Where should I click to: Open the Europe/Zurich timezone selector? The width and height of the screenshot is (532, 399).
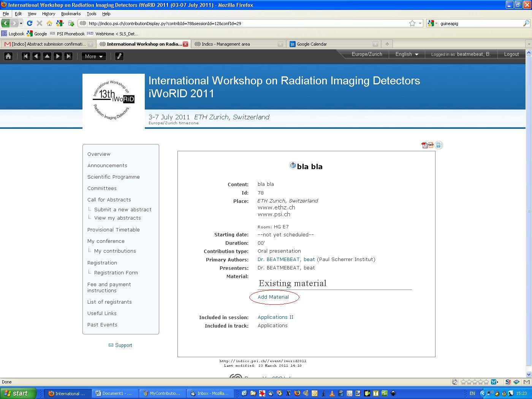(x=367, y=54)
